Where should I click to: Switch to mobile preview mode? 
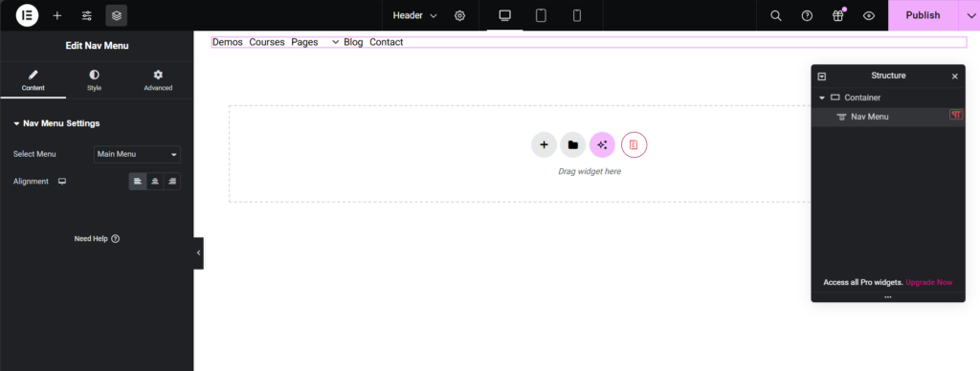pos(577,15)
